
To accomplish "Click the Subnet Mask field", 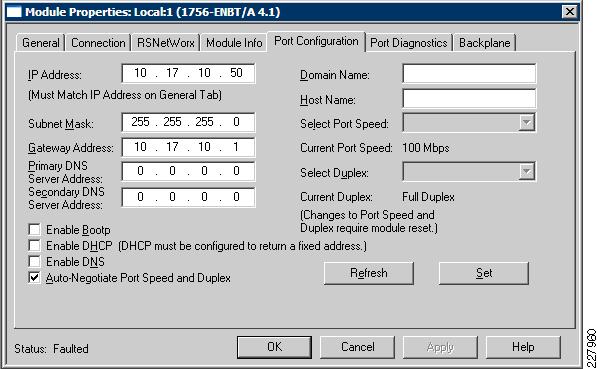I will coord(188,122).
